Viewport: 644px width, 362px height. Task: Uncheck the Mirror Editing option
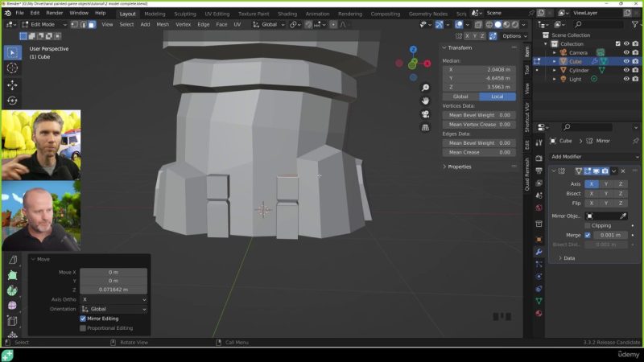tap(83, 319)
